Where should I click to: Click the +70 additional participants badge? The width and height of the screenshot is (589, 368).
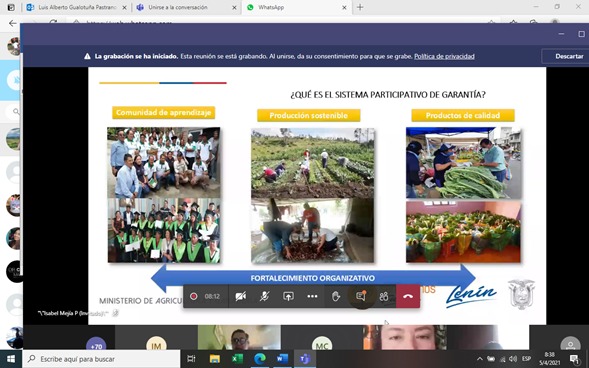(x=96, y=345)
